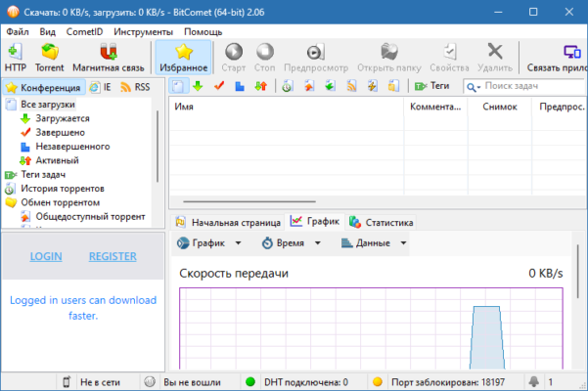Switch to the Конференция sidebar tab
588x391 pixels.
tap(43, 87)
